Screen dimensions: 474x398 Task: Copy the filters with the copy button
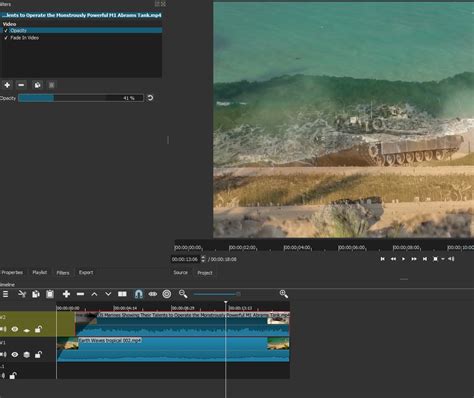tap(37, 85)
